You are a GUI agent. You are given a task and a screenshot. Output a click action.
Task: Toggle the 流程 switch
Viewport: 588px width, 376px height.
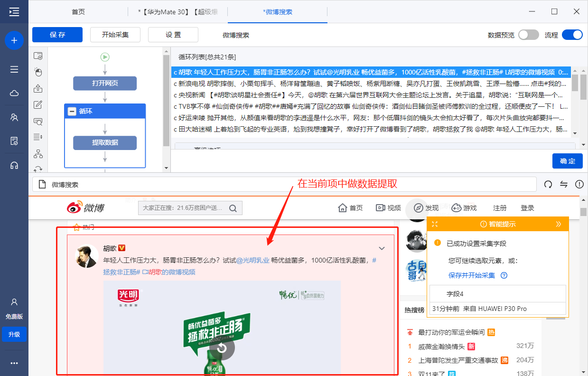coord(572,35)
